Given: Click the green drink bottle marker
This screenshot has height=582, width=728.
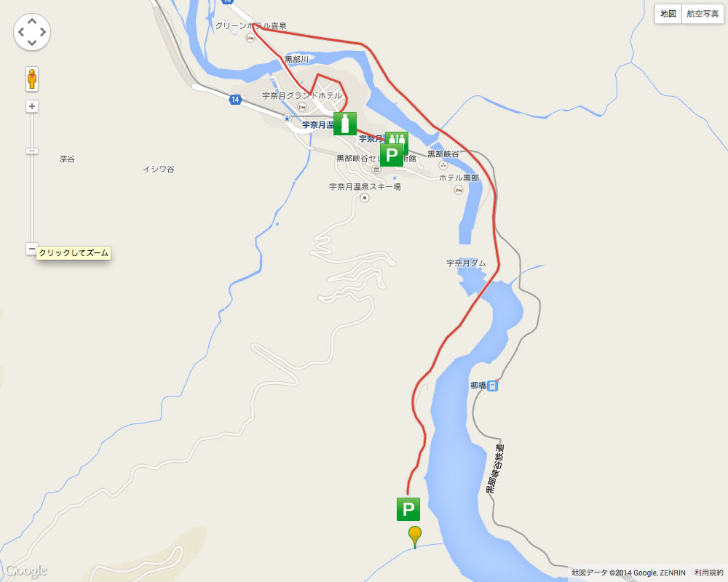Looking at the screenshot, I should [345, 124].
